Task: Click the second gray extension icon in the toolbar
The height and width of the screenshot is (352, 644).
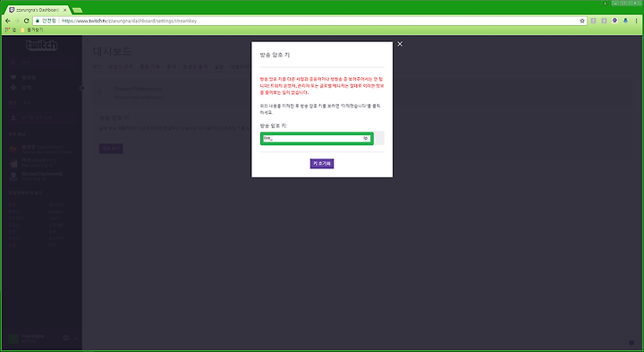Action: tap(604, 21)
